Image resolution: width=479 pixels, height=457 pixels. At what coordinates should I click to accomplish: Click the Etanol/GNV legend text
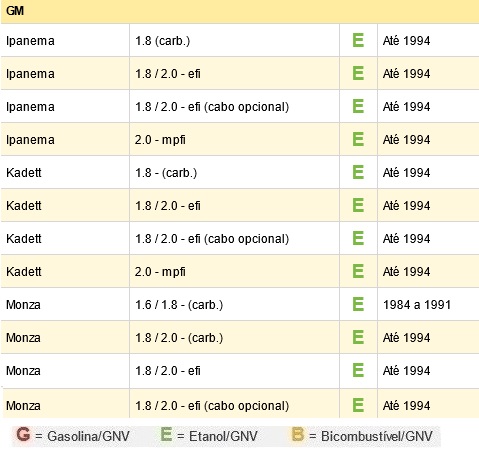[223, 436]
